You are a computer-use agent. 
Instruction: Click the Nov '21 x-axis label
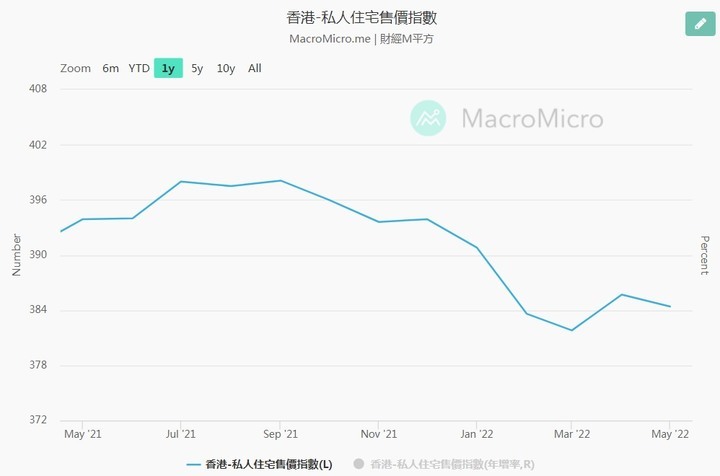tap(378, 434)
